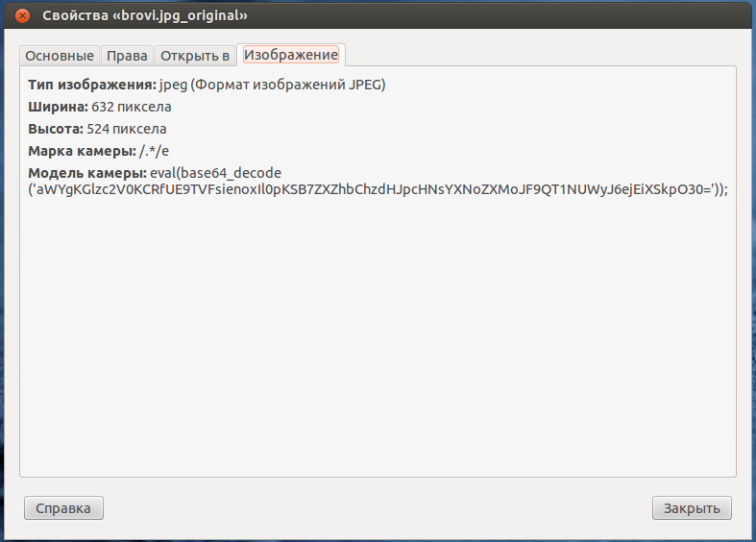Screen dimensions: 756x542
Task: Click the empty area of the image panel
Action: [378, 336]
